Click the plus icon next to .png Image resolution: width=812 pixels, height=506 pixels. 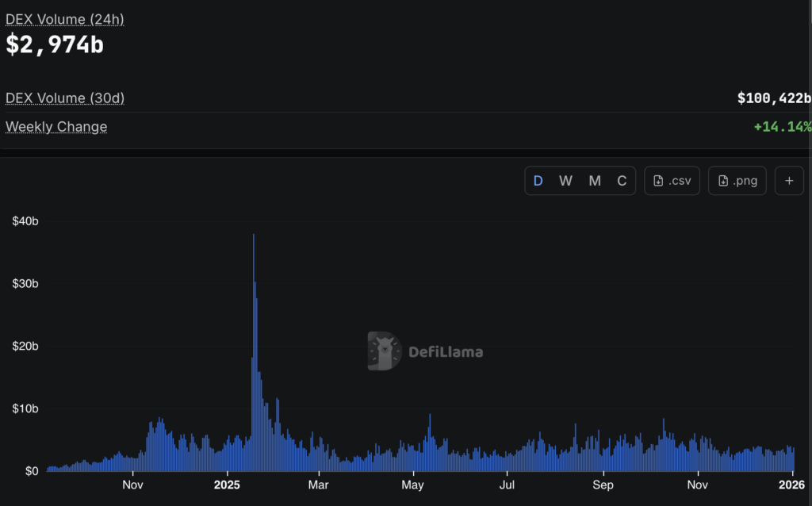tap(789, 181)
